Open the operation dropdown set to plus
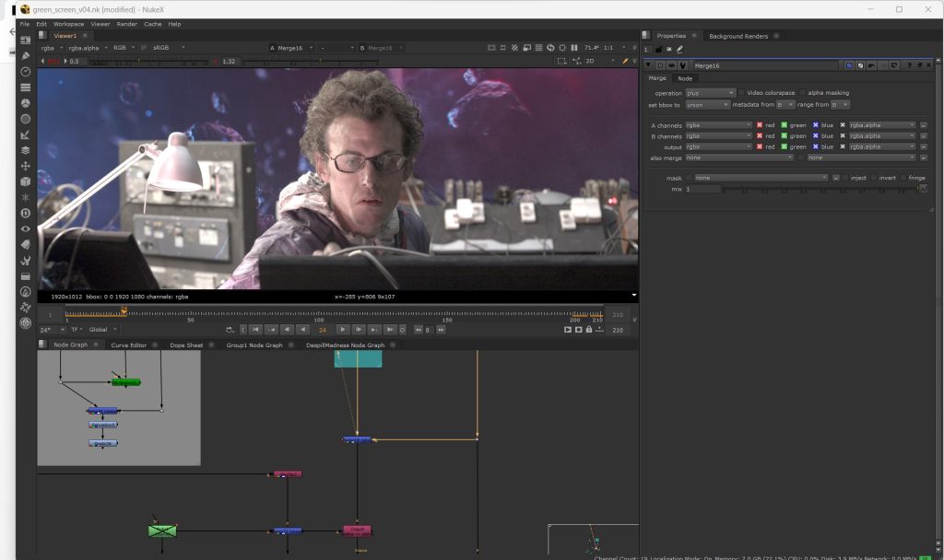This screenshot has width=944, height=560. 711,93
